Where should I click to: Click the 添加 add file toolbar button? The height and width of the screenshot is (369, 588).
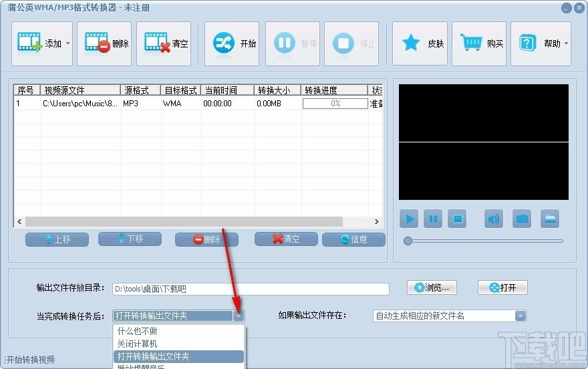41,44
